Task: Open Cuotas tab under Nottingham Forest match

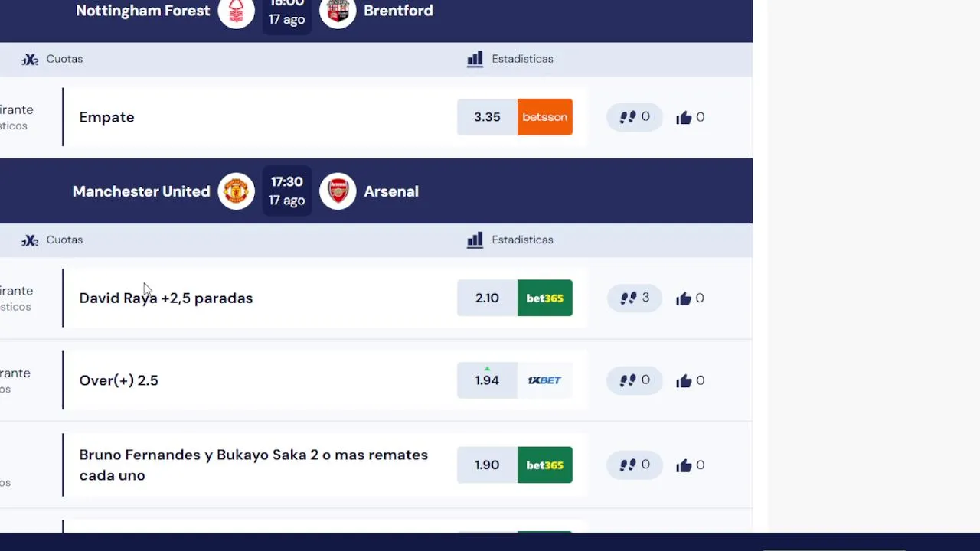Action: coord(52,59)
